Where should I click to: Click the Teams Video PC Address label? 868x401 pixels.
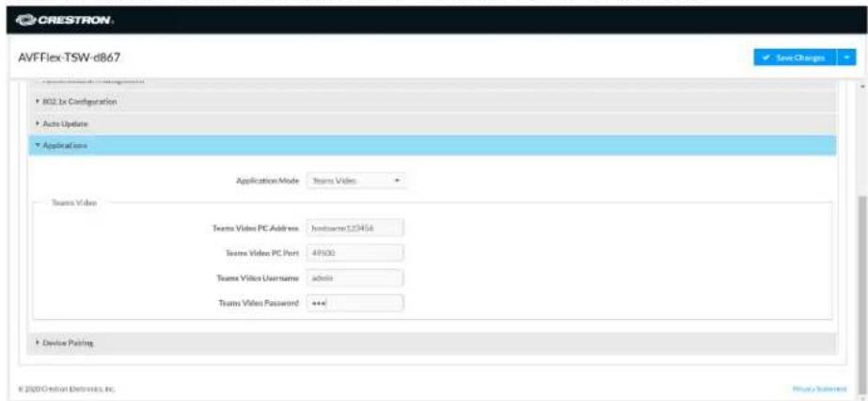point(256,228)
